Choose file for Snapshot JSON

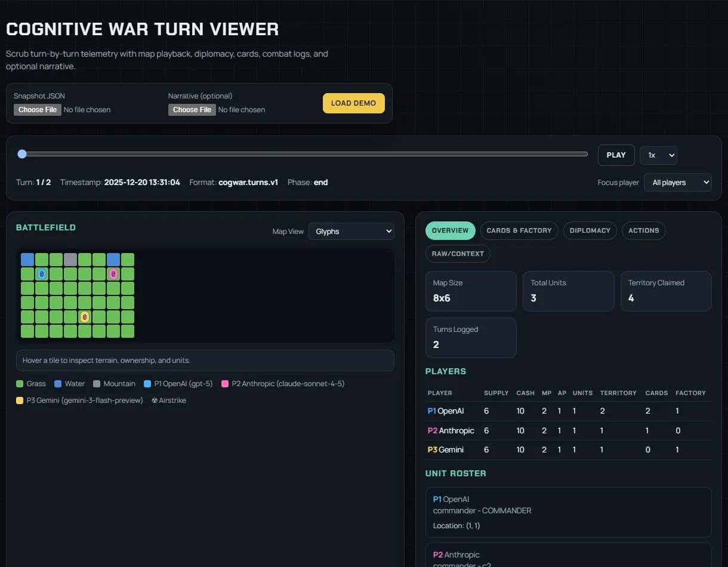38,110
